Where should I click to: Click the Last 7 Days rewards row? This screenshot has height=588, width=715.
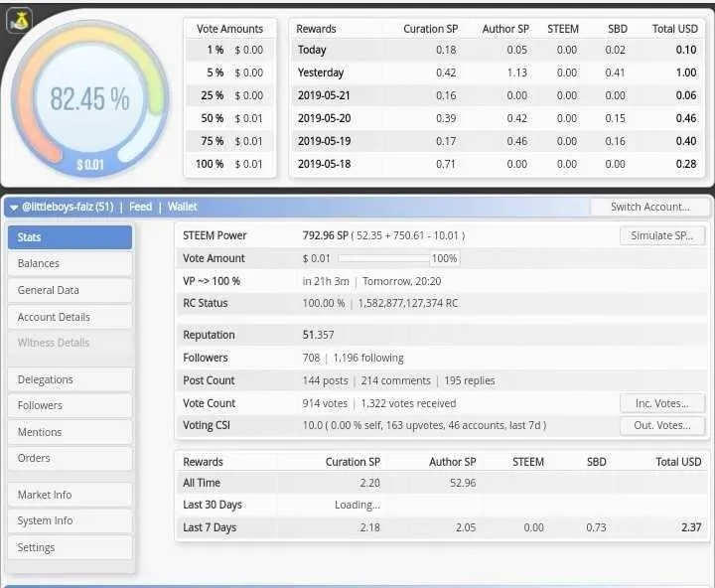[x=442, y=527]
